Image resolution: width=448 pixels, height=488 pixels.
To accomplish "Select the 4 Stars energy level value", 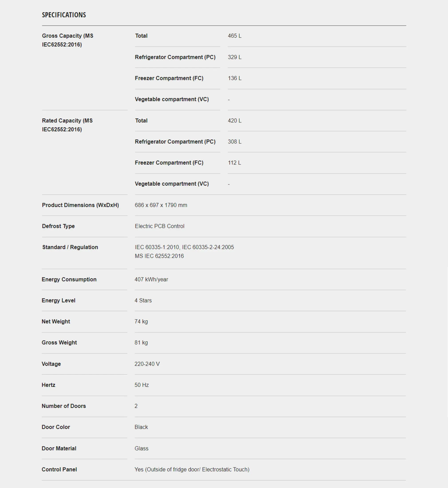I will pos(143,301).
